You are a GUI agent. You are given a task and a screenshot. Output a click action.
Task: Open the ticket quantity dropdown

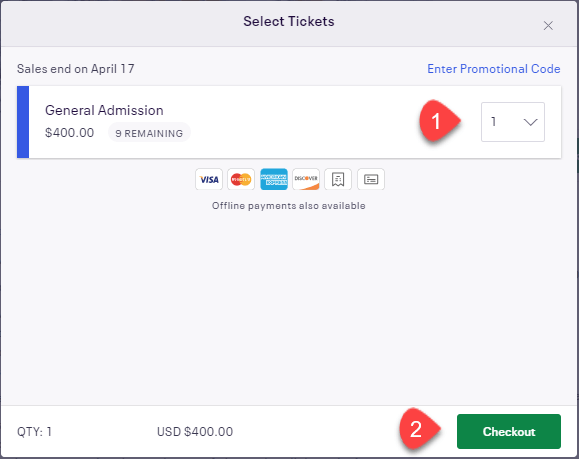(x=513, y=122)
